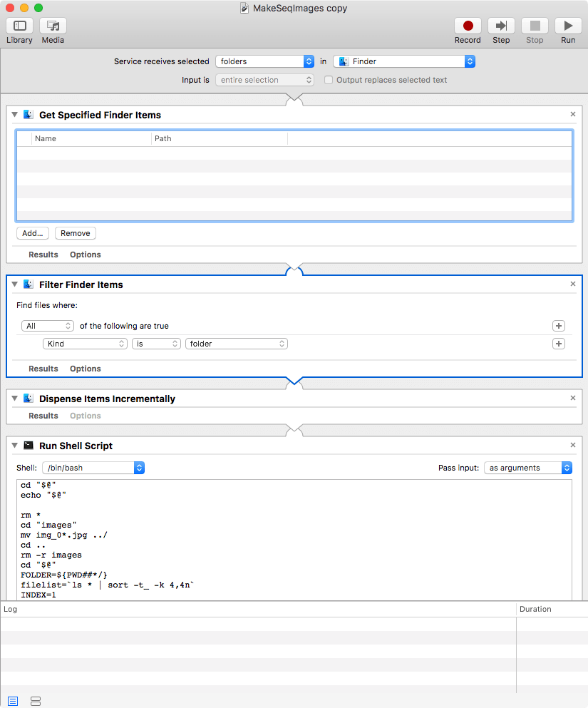Open the Shell /bin/bash dropdown
The height and width of the screenshot is (708, 588).
93,468
